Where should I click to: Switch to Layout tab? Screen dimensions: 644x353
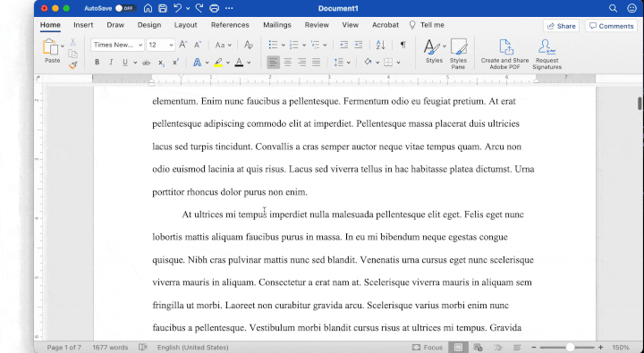pyautogui.click(x=186, y=25)
